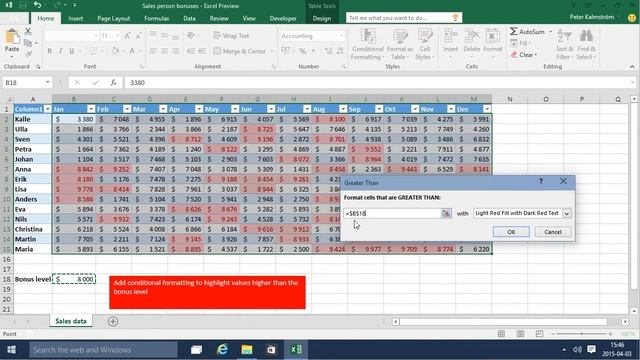Click AutoSum

(527, 31)
